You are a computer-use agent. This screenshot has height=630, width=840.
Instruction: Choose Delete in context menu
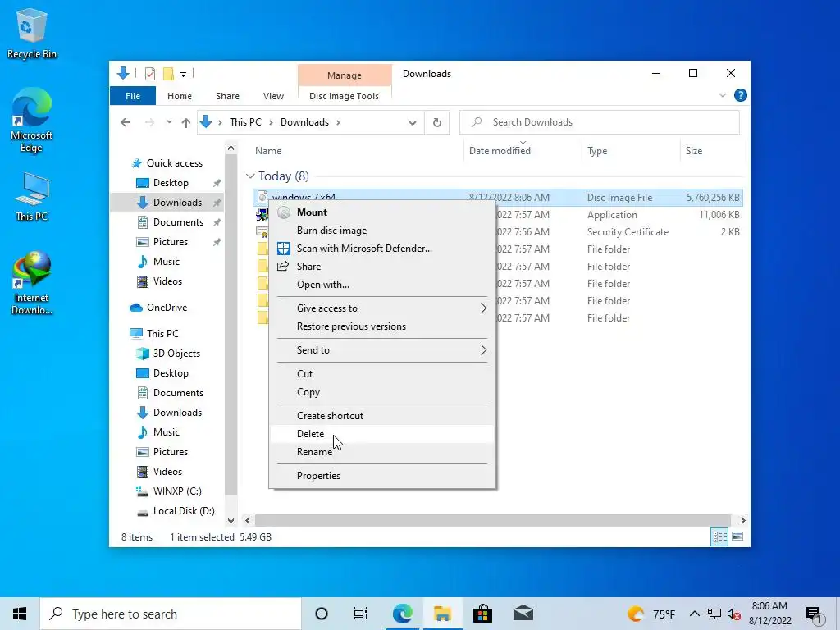[x=382, y=434]
